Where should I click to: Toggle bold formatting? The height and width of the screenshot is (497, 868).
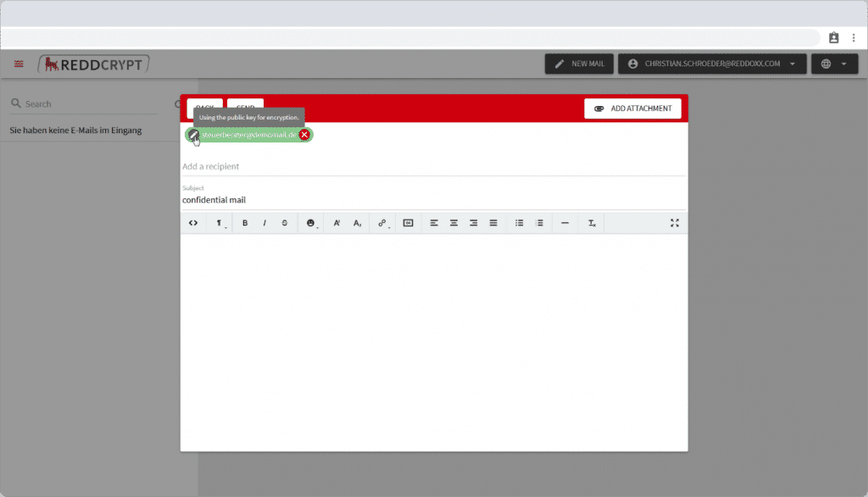click(x=245, y=223)
